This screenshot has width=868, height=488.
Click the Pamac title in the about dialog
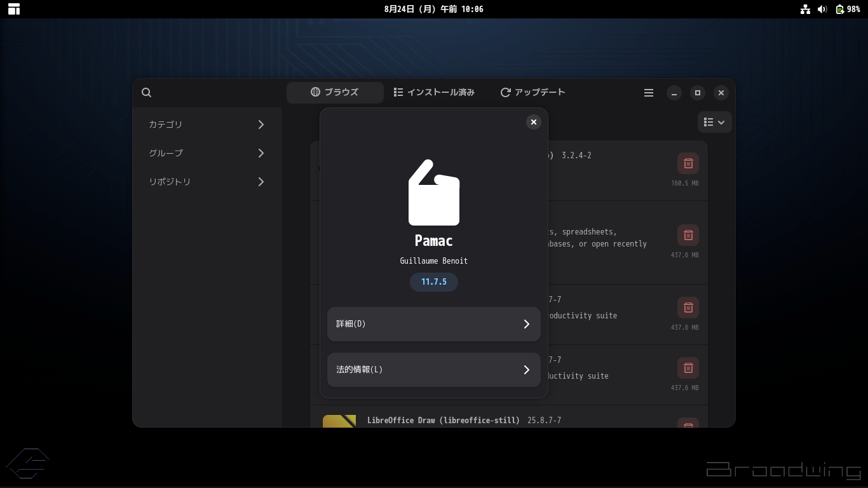pyautogui.click(x=434, y=241)
